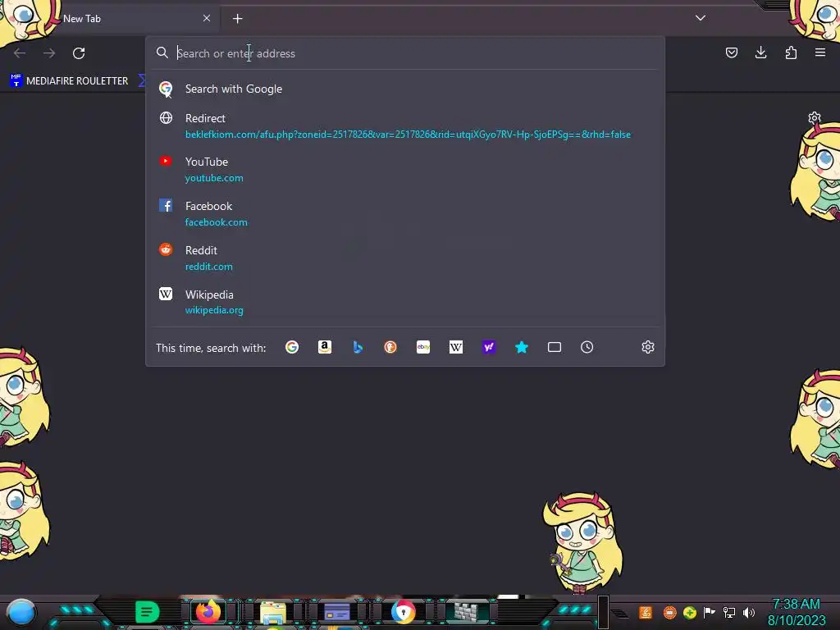The image size is (840, 630).
Task: Open the Downloads panel
Action: [760, 52]
